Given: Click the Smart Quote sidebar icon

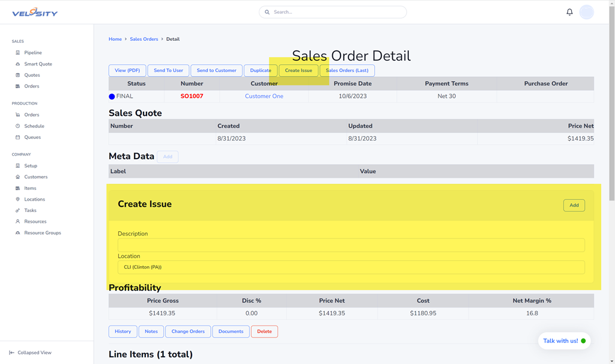Looking at the screenshot, I should point(18,64).
